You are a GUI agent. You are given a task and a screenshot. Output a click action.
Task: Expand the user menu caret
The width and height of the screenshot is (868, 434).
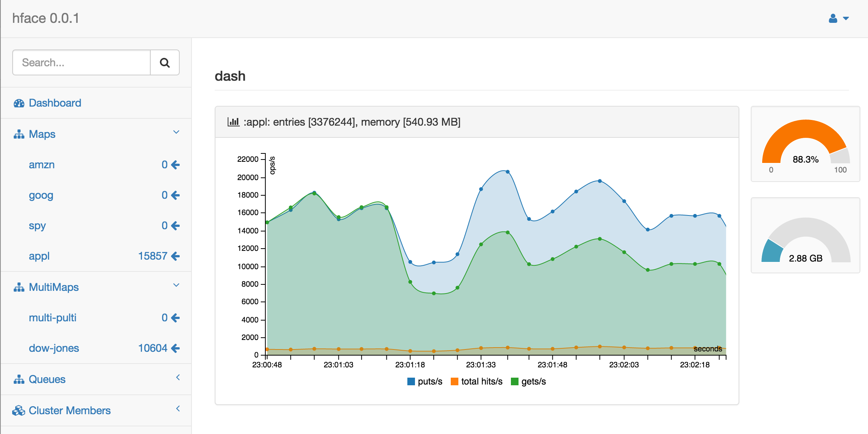coord(846,18)
